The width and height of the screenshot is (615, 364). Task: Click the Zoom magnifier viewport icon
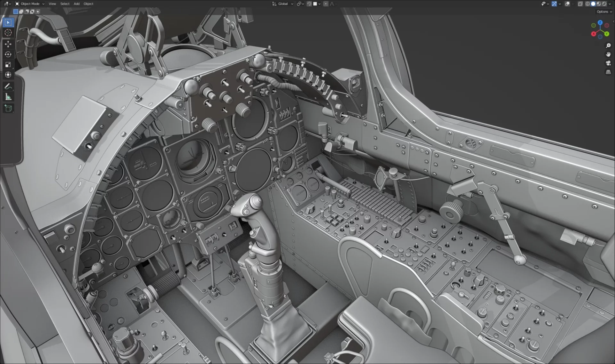tap(608, 46)
